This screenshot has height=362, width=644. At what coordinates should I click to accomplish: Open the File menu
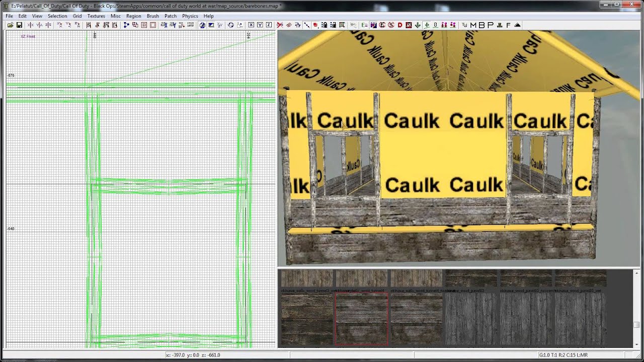[x=9, y=16]
